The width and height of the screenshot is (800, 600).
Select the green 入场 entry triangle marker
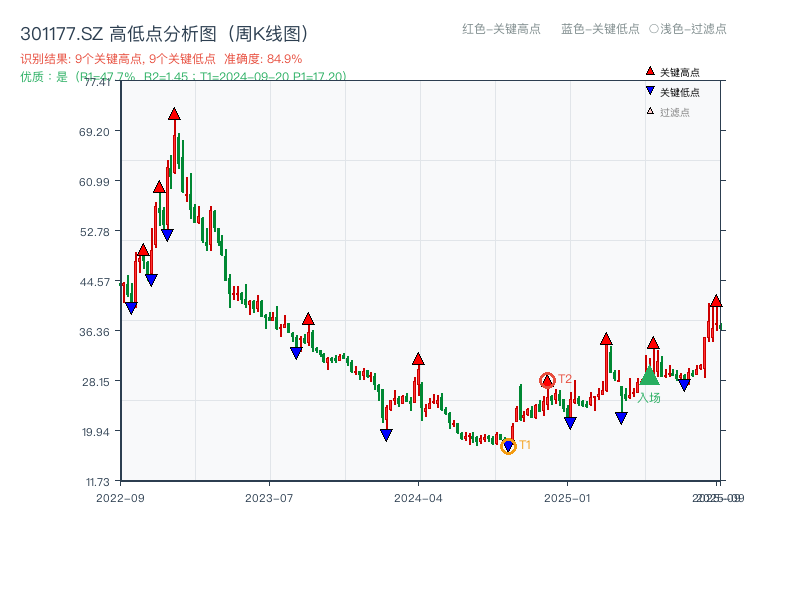pyautogui.click(x=648, y=379)
